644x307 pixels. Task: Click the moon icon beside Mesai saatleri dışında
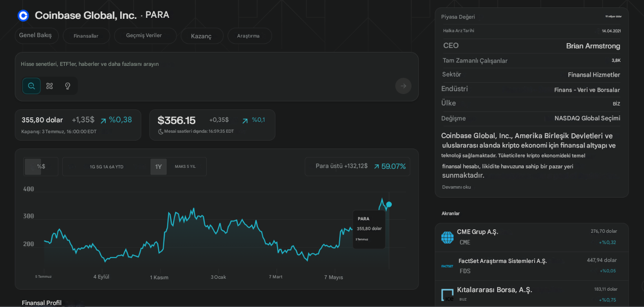click(161, 131)
